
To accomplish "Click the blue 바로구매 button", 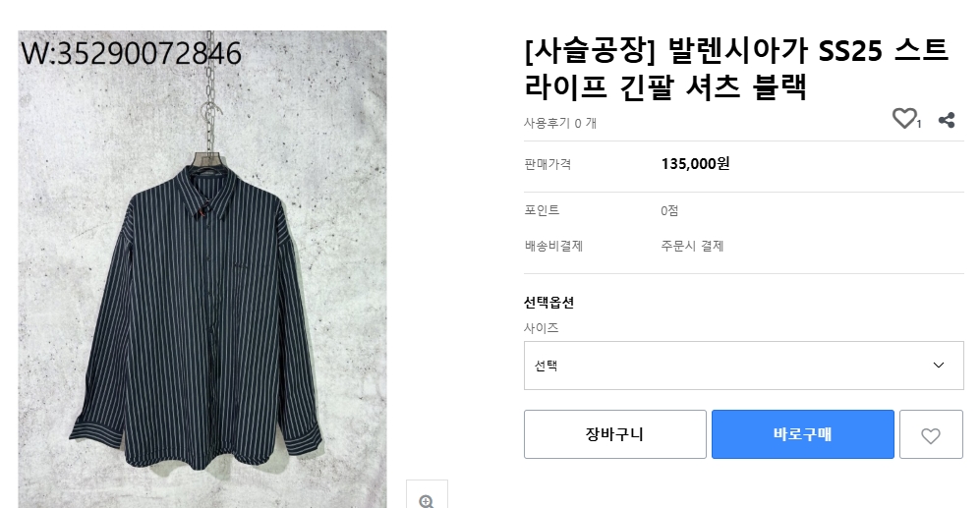I will [802, 434].
